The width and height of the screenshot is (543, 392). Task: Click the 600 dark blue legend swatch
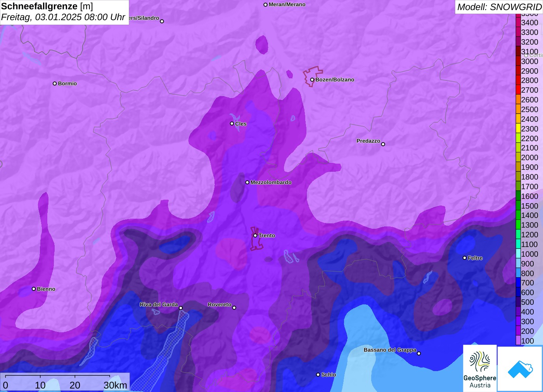point(518,292)
